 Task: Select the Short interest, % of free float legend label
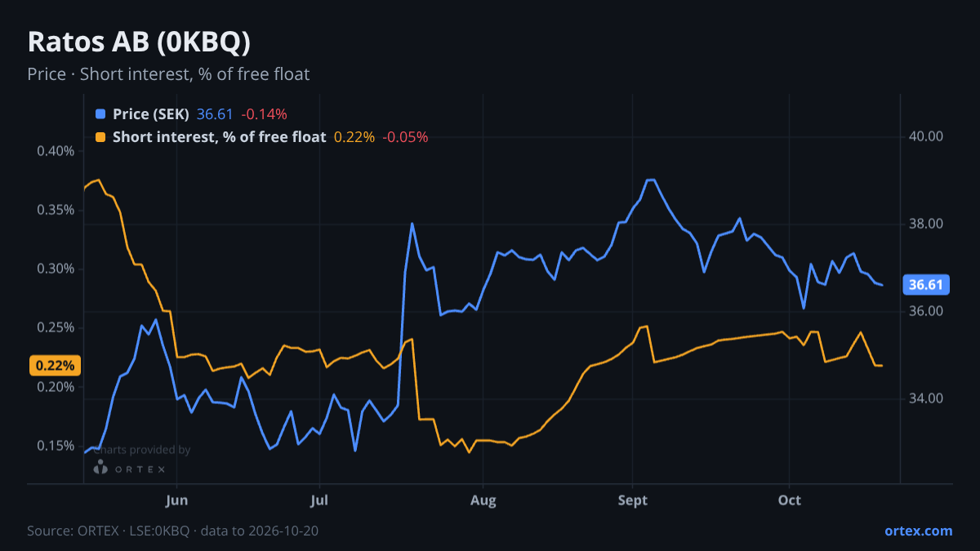tap(220, 137)
